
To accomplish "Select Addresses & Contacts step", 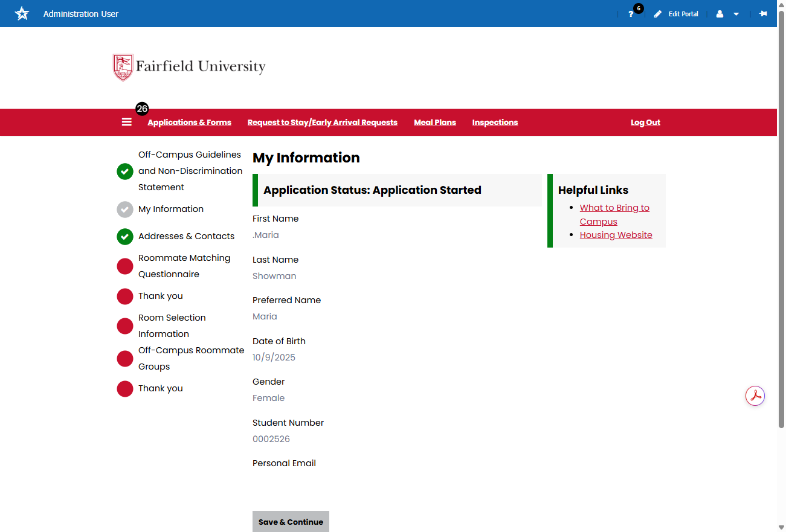I will pos(186,236).
